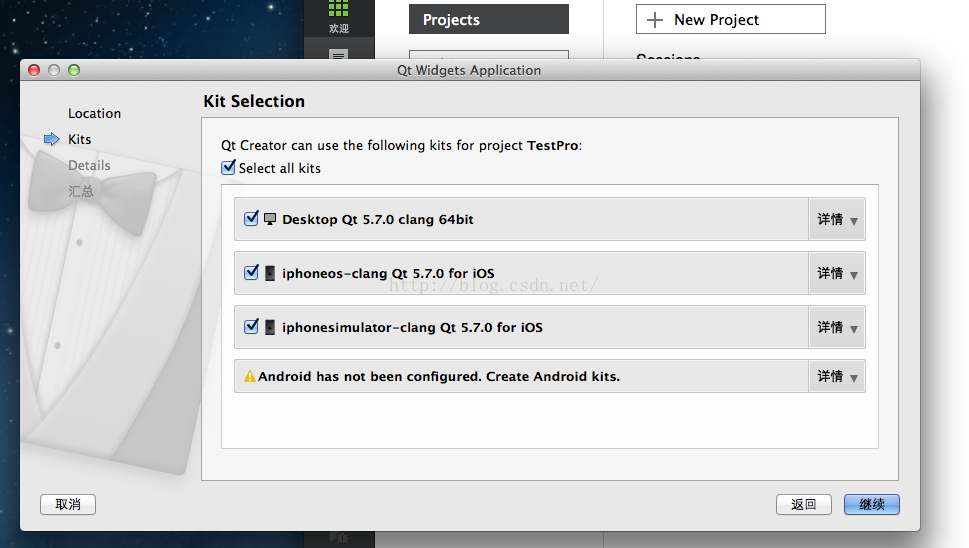Click the phone icon of iphonesimulator-clang kit
Screen dimensions: 969x548
270,327
